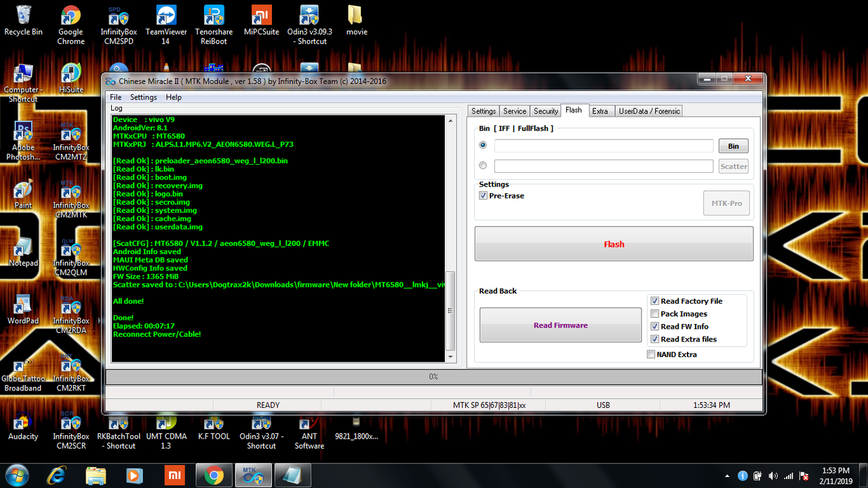Open InfinityBox CM2MT2 desktop shortcut
The height and width of the screenshot is (488, 868).
pos(71,141)
